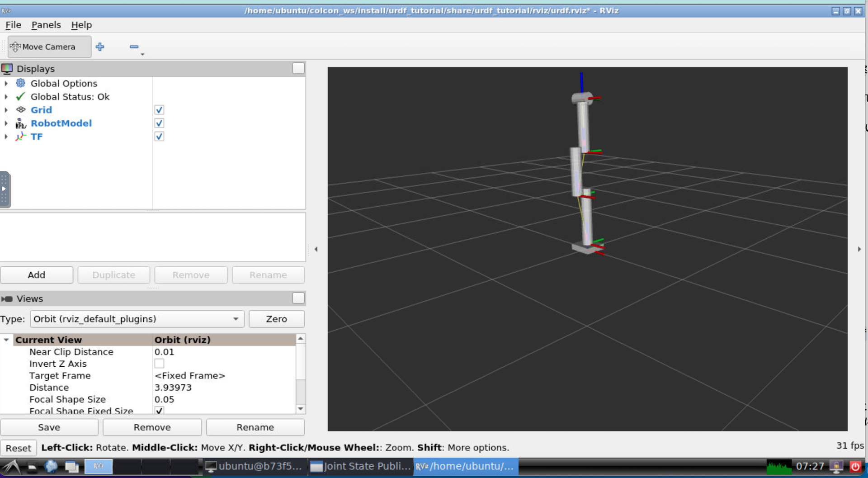Click the Remove view button
The image size is (868, 478).
tap(152, 427)
